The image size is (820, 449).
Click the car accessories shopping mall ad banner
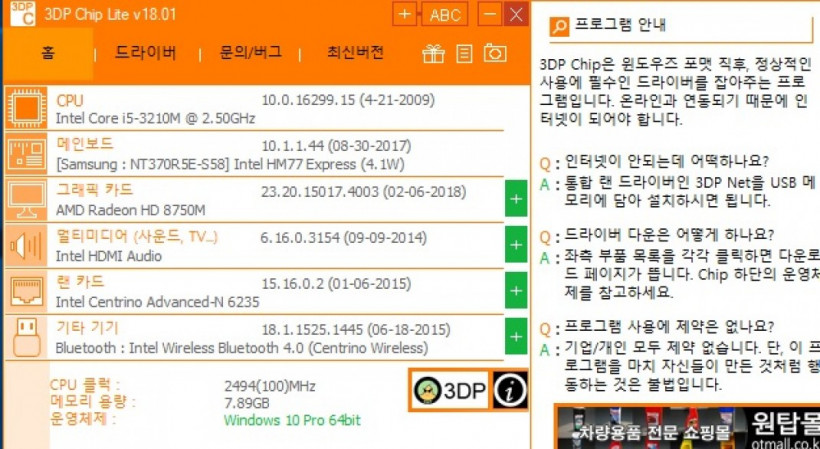click(687, 427)
